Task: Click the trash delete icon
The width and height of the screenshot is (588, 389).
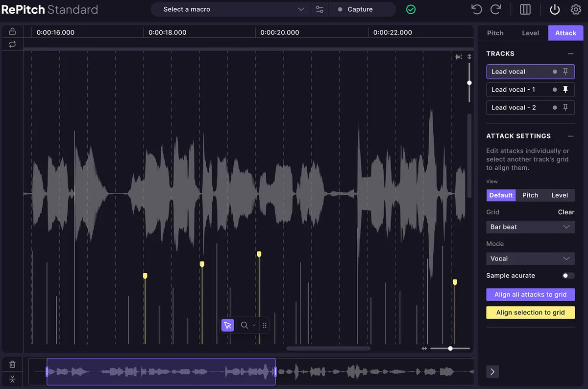Action: [x=12, y=364]
